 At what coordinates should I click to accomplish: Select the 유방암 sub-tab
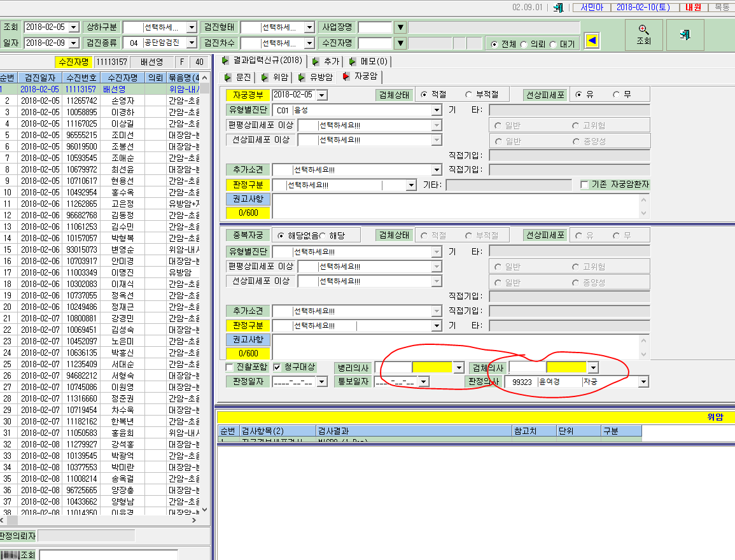coord(316,77)
